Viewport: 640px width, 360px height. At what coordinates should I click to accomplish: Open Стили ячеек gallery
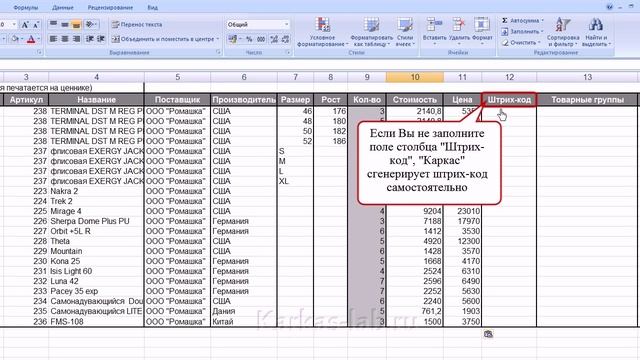(405, 32)
